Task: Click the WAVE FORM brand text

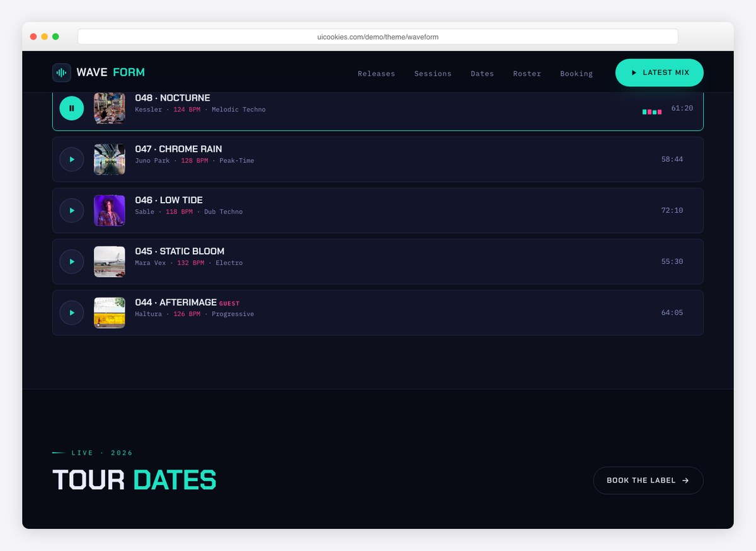Action: [111, 72]
